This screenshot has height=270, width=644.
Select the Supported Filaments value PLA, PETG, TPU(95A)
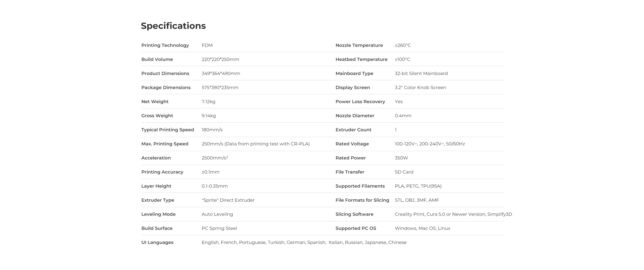pyautogui.click(x=418, y=186)
